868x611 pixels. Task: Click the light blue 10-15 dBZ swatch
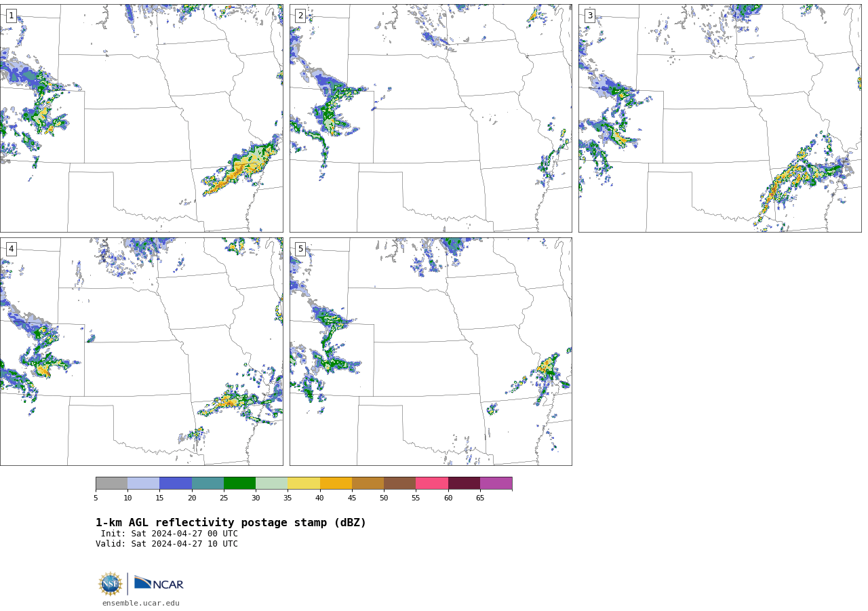click(143, 483)
